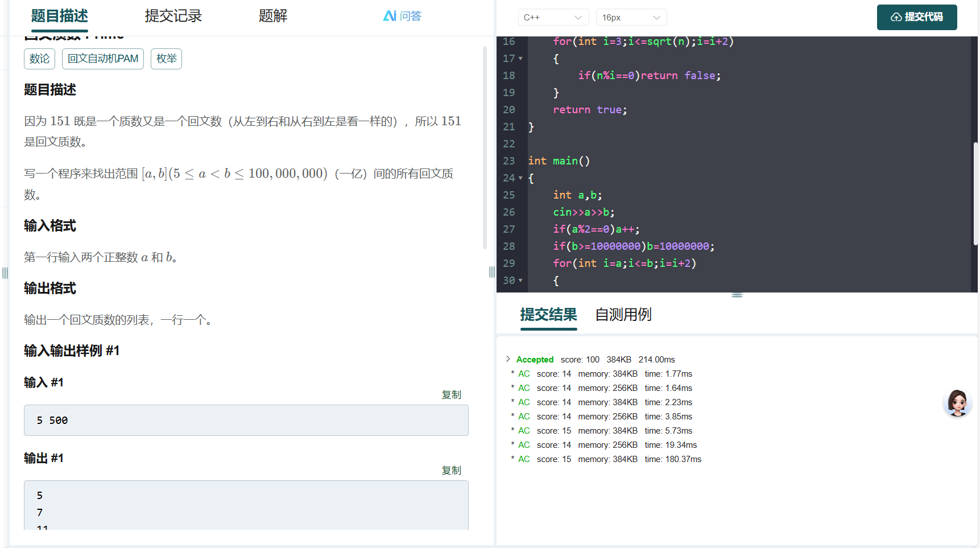Click the 数论 tag
This screenshot has width=980, height=548.
click(39, 59)
